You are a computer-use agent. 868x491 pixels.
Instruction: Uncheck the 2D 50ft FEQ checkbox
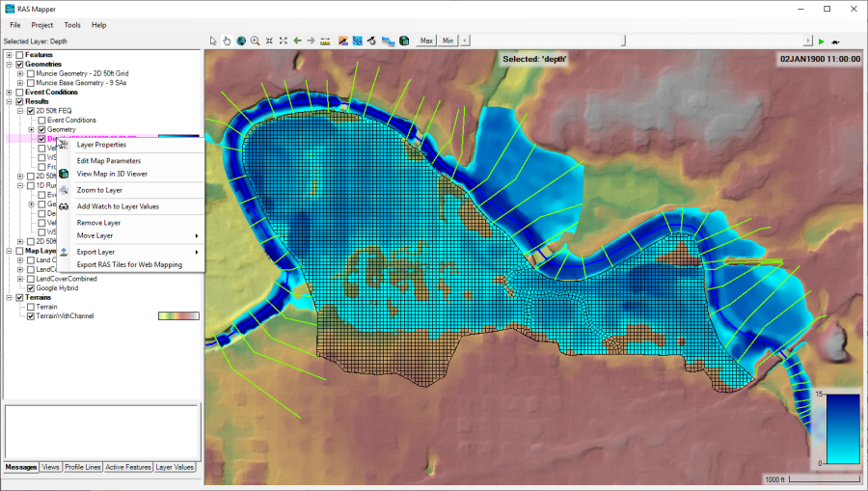31,111
